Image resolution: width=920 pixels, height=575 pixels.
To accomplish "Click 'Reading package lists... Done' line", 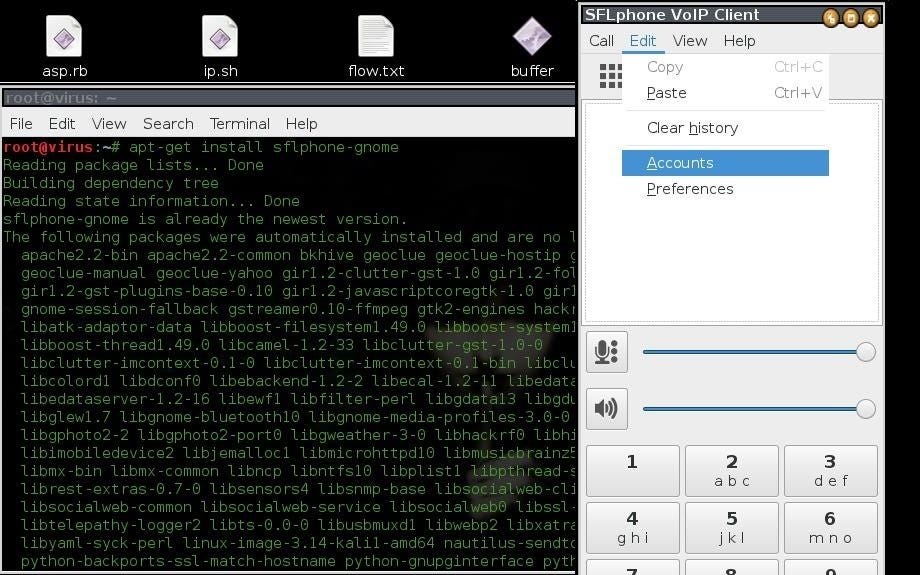I will (133, 165).
